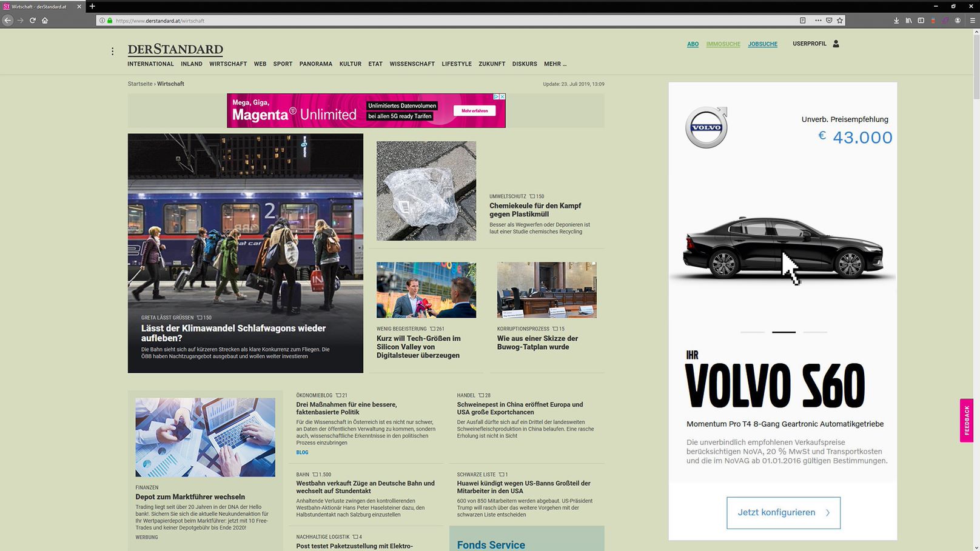The image size is (980, 551).
Task: Go to the browser home page
Action: click(45, 20)
